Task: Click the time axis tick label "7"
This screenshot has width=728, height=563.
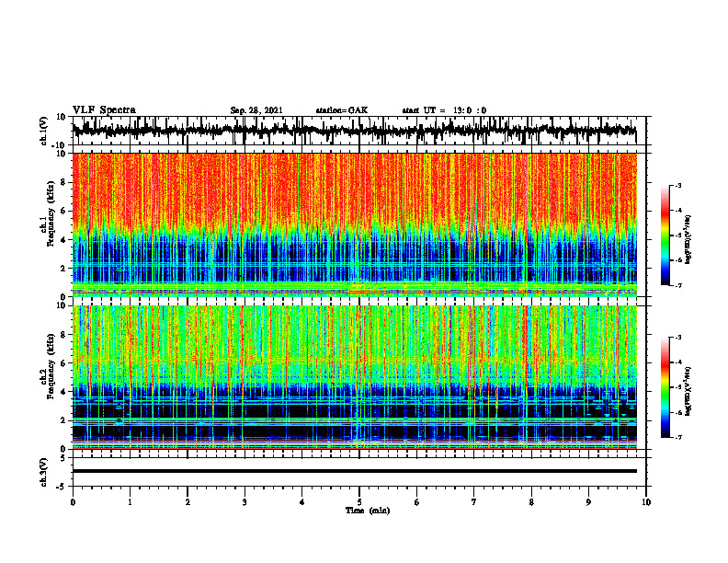Action: pyautogui.click(x=474, y=502)
